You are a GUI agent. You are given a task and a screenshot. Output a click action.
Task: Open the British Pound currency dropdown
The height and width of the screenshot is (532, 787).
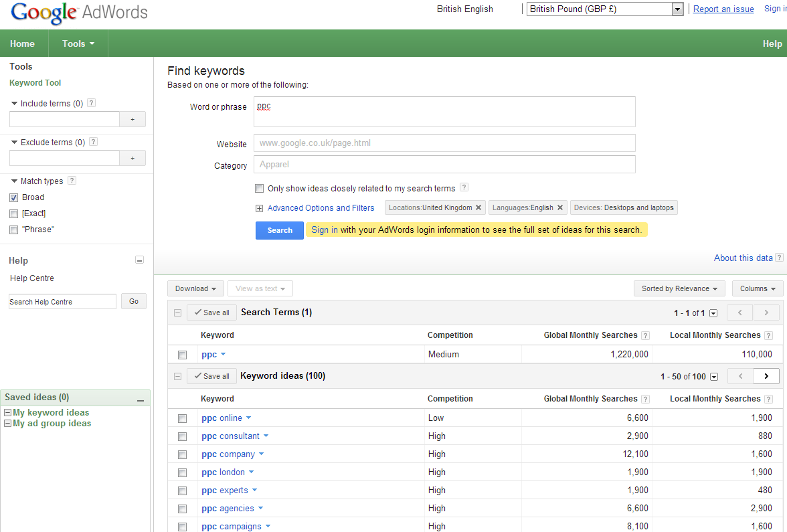click(x=605, y=9)
